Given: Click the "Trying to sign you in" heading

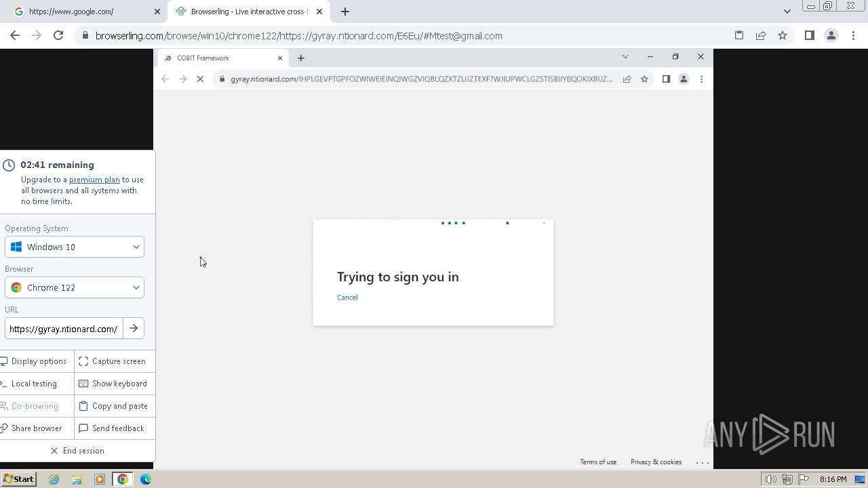Looking at the screenshot, I should tap(398, 277).
